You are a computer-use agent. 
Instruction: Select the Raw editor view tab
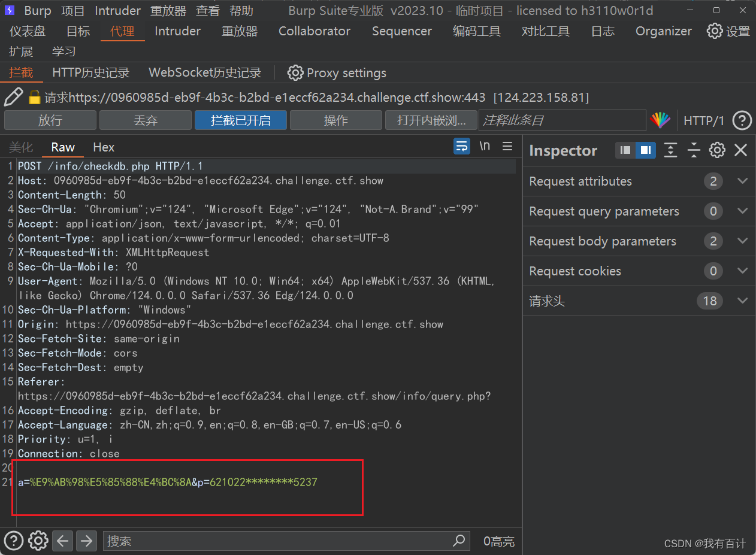[63, 147]
